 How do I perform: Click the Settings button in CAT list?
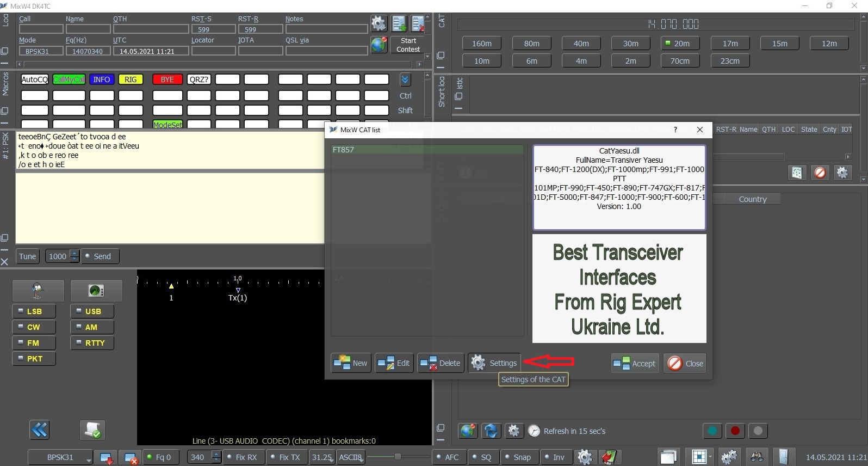[494, 363]
